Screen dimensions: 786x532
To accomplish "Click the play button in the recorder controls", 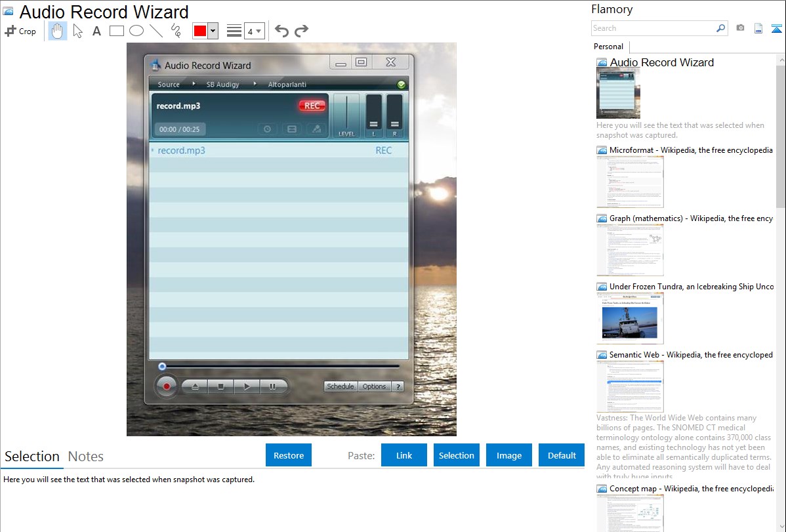I will tap(247, 386).
